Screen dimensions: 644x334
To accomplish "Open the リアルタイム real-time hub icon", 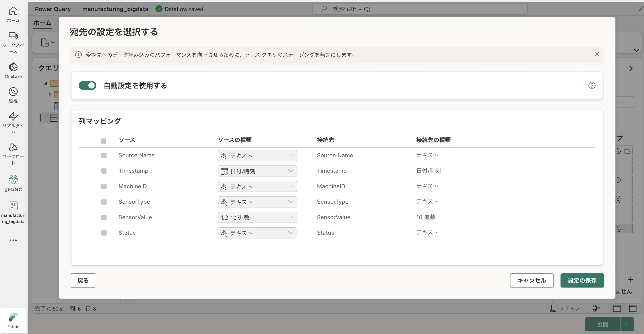I will [x=13, y=122].
